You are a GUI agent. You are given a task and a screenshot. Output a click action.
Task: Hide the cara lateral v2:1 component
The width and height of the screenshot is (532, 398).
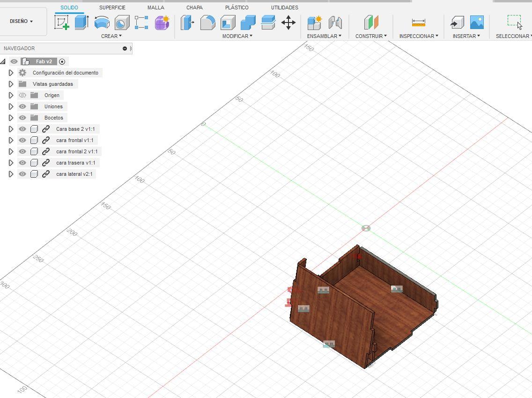(x=22, y=174)
